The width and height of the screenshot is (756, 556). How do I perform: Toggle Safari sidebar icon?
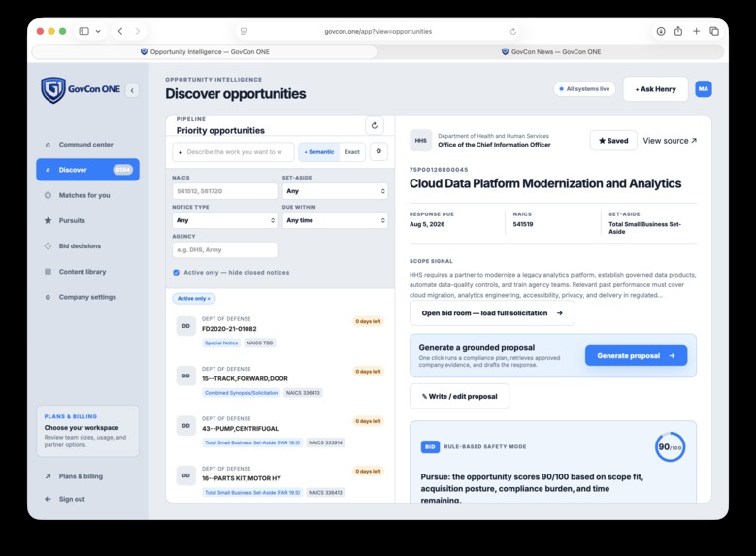83,31
